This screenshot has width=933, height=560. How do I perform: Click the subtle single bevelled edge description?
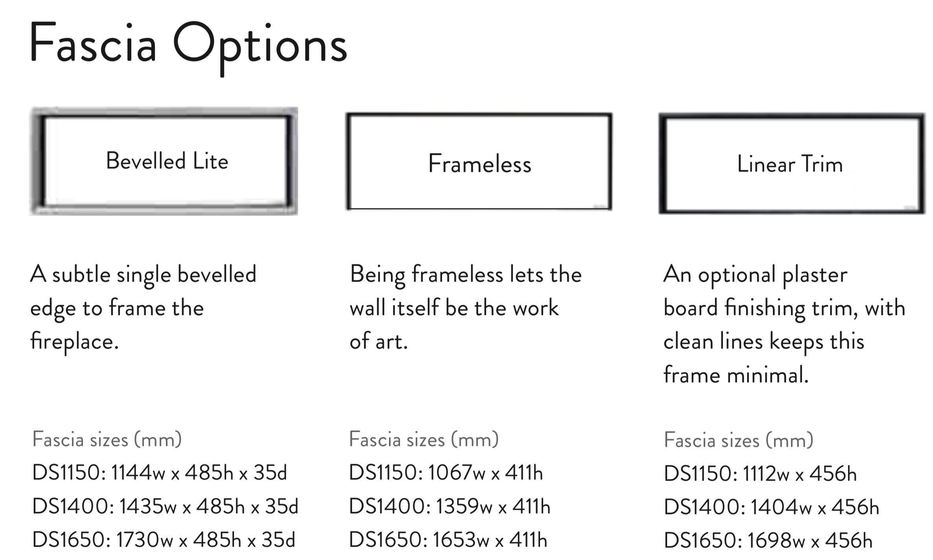pos(143,308)
